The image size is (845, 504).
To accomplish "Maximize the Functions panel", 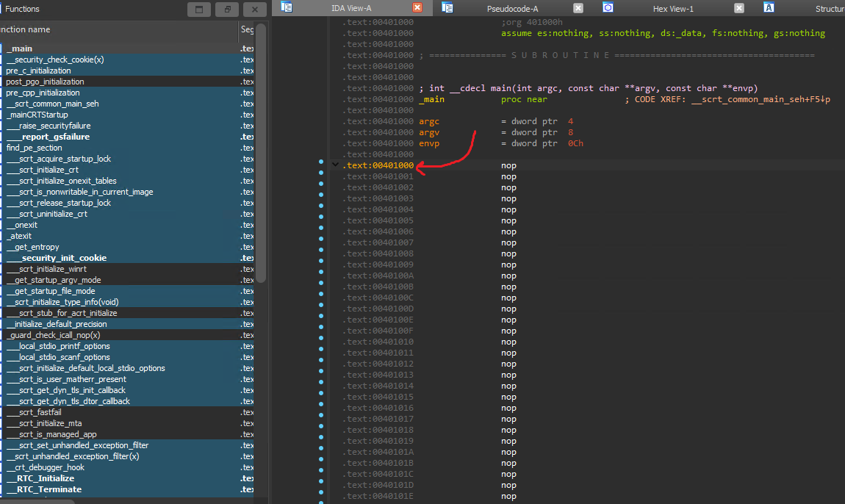I will coord(198,10).
